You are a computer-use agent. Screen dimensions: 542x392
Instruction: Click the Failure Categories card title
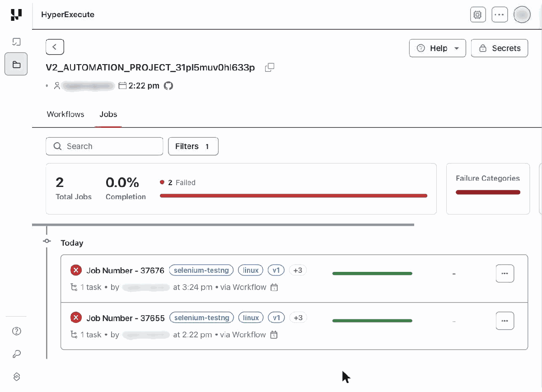pos(488,178)
